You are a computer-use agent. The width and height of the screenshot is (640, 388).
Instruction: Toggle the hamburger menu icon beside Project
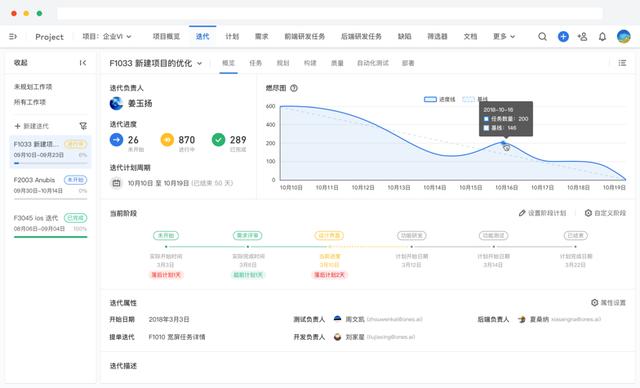pos(13,37)
